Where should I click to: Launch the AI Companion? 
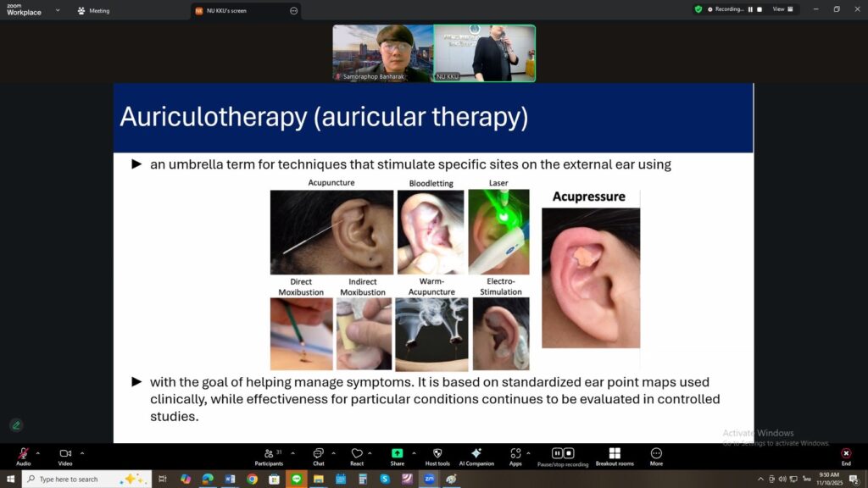pos(476,454)
